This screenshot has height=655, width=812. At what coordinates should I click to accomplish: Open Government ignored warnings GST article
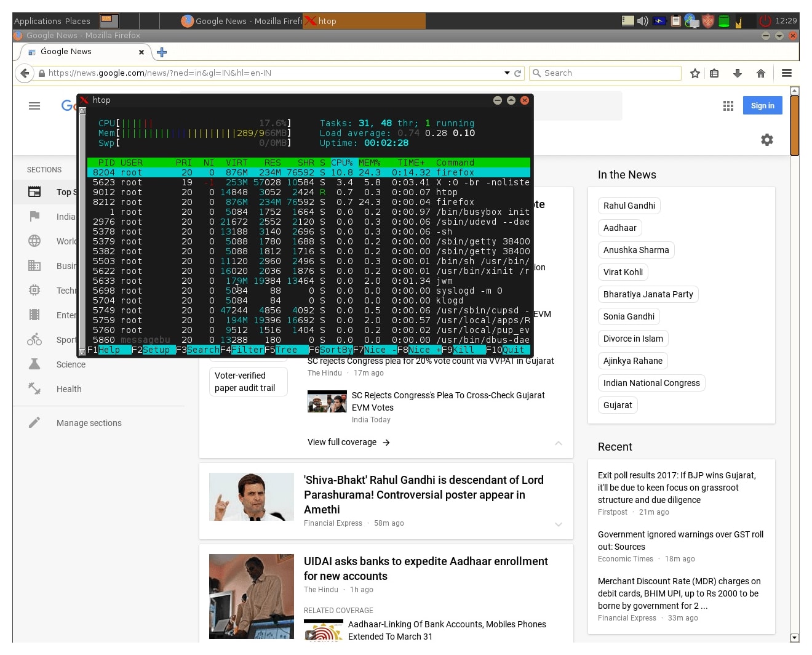(680, 540)
